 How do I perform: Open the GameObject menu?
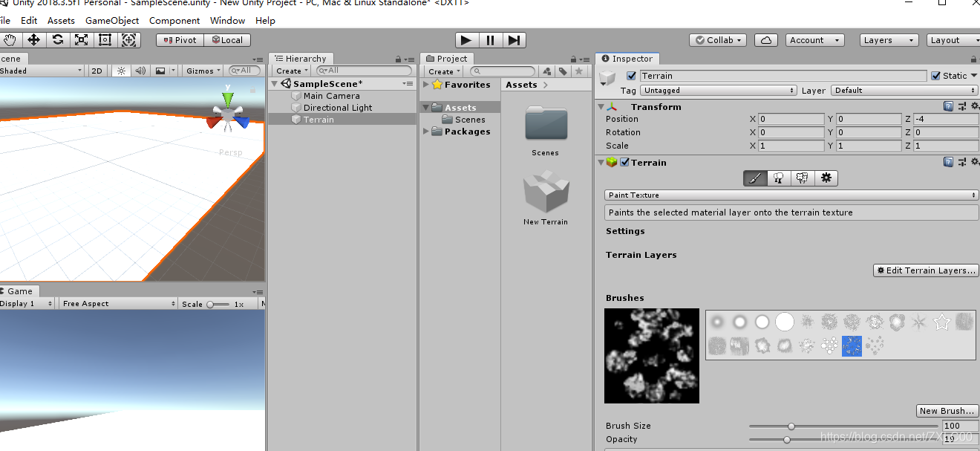[112, 20]
